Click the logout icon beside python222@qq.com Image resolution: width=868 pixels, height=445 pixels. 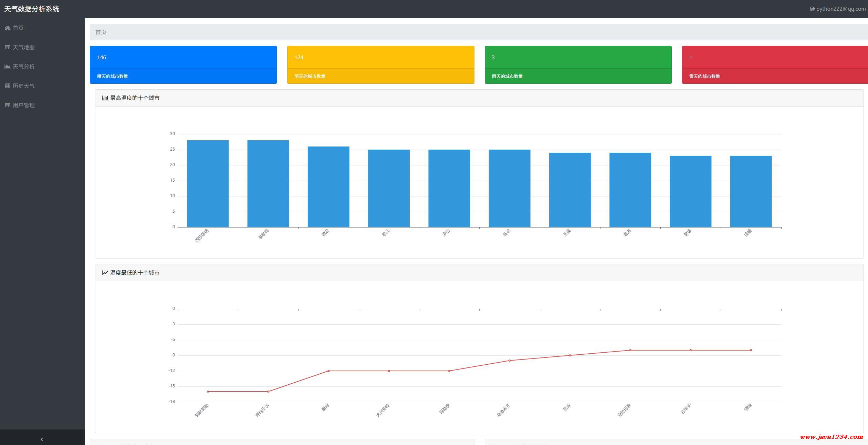coord(812,9)
